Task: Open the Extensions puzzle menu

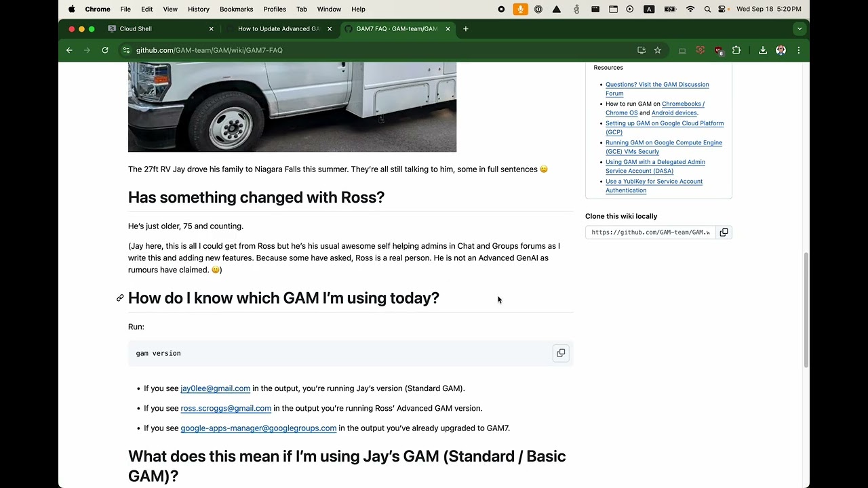Action: click(736, 50)
